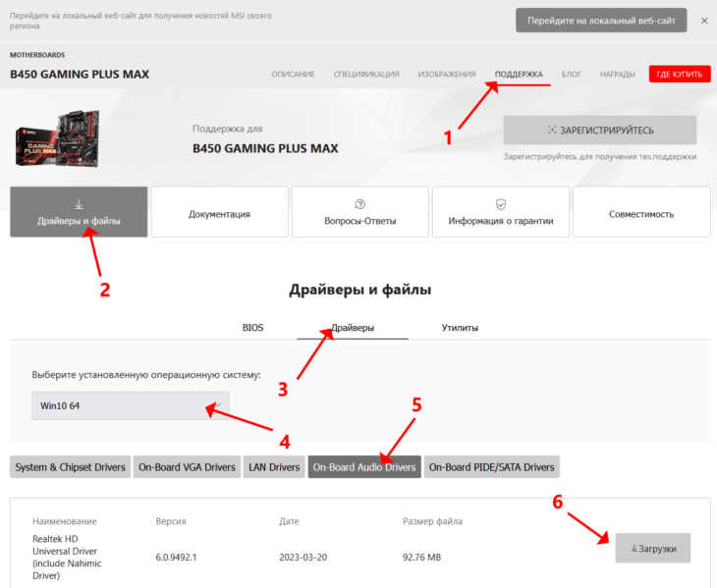Click the Драйверы и файлы section heading
The height and width of the screenshot is (588, 717).
359,290
